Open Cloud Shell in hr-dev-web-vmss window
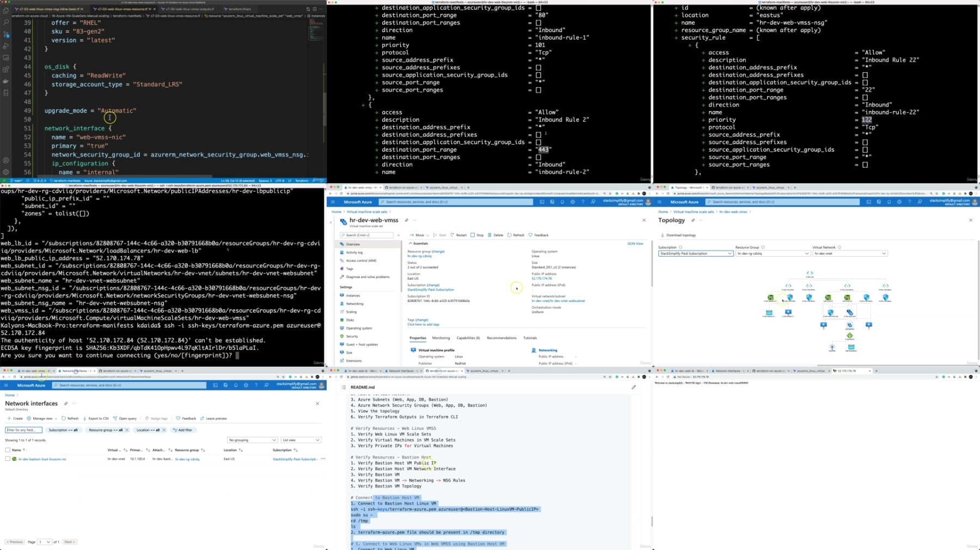The width and height of the screenshot is (980, 550). click(x=542, y=202)
